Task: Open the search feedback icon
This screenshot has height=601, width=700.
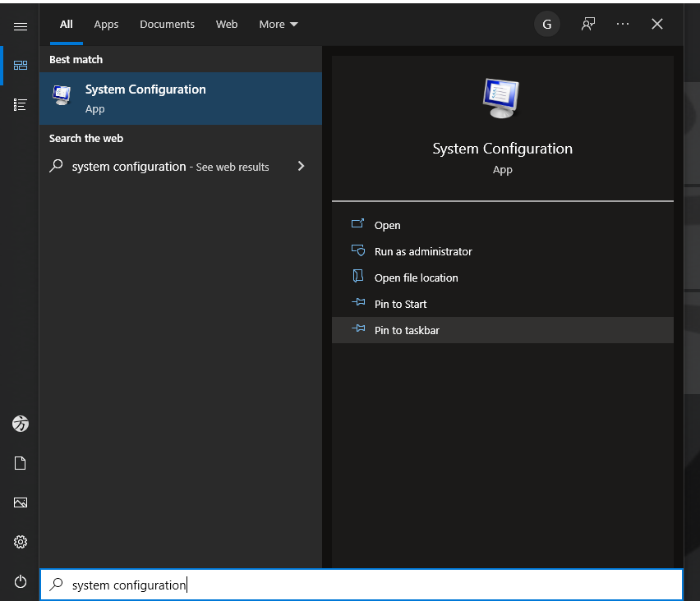Action: pos(587,25)
